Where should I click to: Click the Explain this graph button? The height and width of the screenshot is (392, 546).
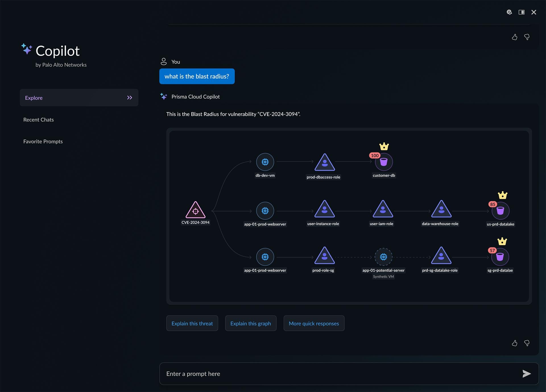pos(251,324)
